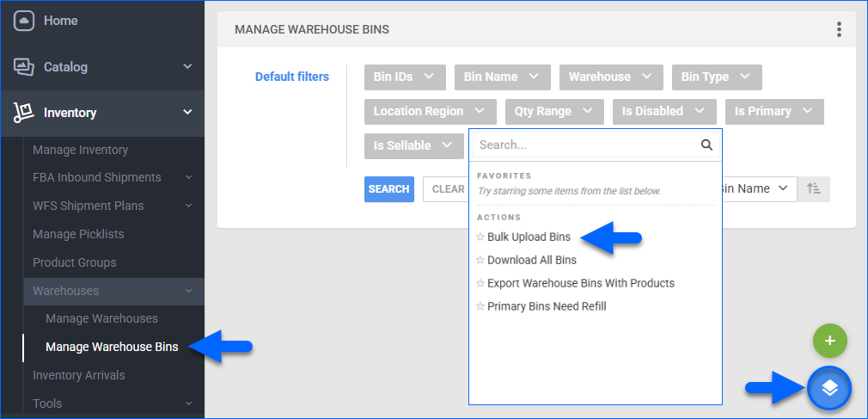Open the three-dot panel options menu
Image resolution: width=868 pixels, height=419 pixels.
839,30
